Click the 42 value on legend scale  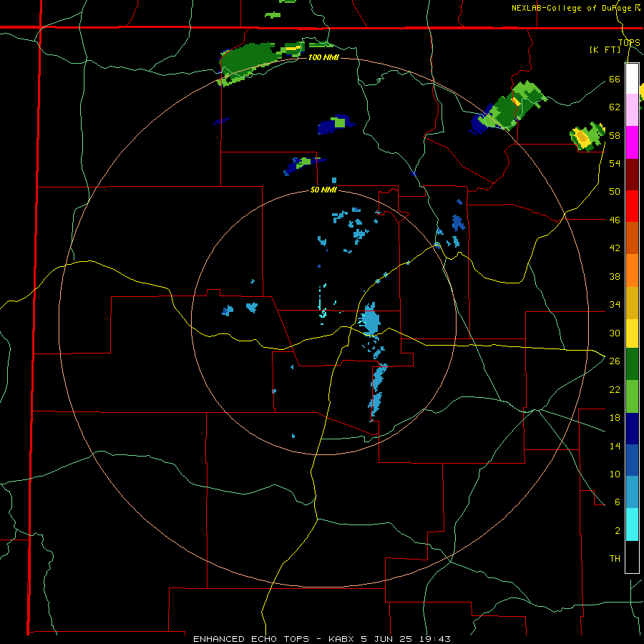[x=615, y=248]
